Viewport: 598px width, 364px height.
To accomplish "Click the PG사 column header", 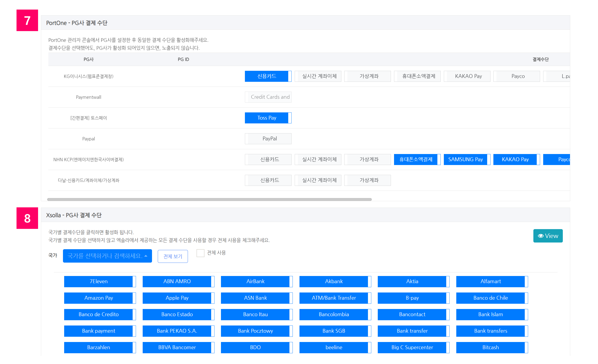I will pos(89,59).
